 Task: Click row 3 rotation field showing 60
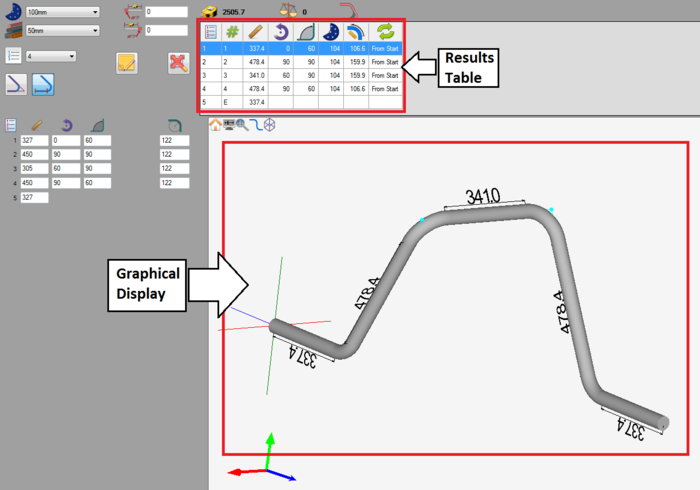[66, 169]
